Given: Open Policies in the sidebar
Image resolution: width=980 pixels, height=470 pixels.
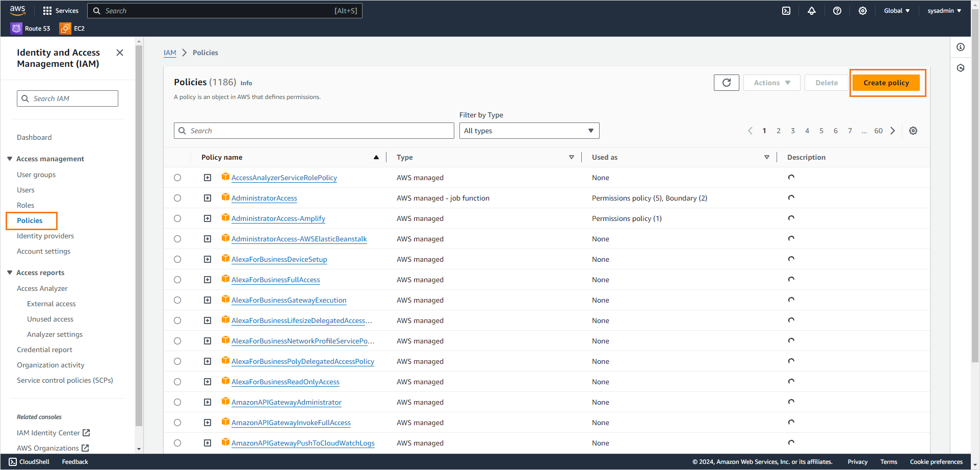Looking at the screenshot, I should tap(30, 220).
